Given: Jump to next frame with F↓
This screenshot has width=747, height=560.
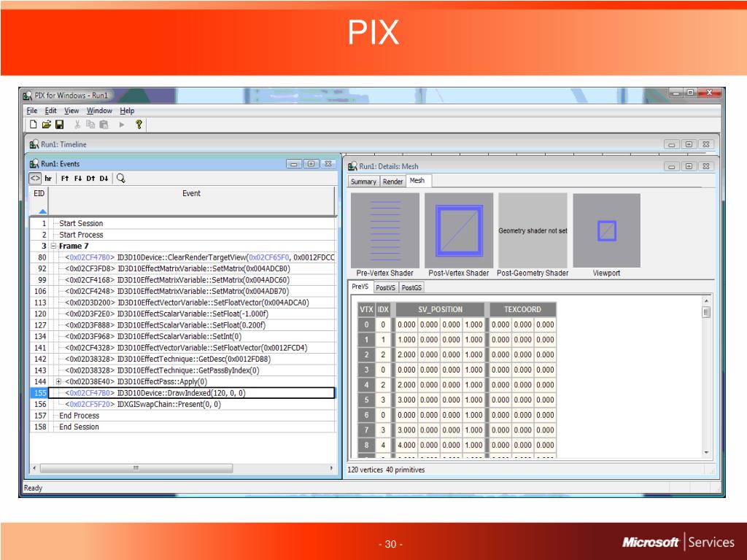Looking at the screenshot, I should [x=77, y=179].
